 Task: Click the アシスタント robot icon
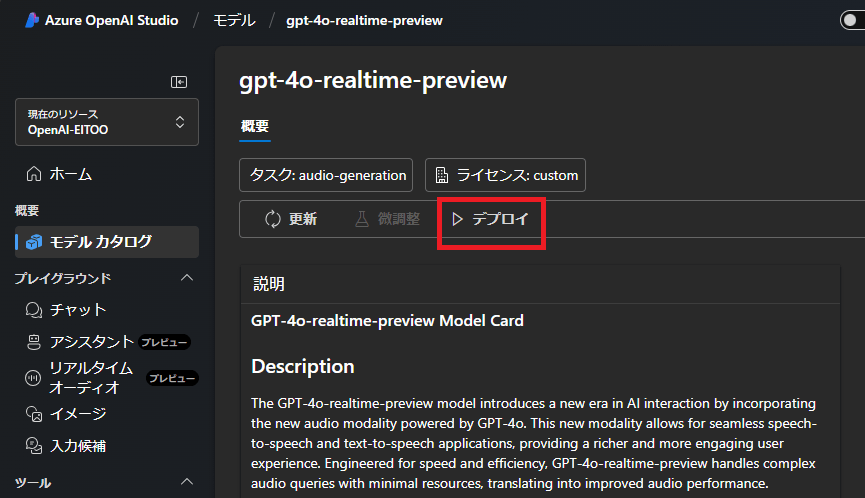click(34, 342)
